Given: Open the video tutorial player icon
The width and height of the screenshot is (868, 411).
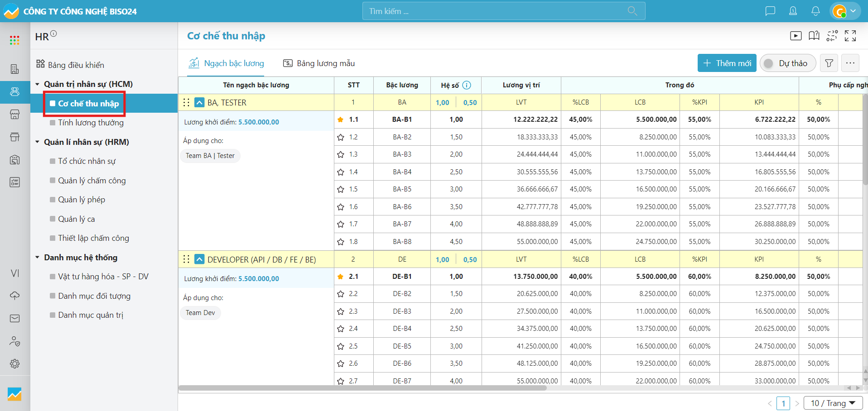Looking at the screenshot, I should [796, 36].
